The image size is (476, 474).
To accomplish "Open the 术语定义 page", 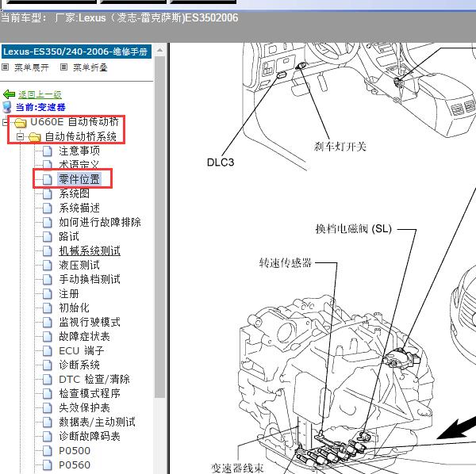I will click(x=79, y=165).
